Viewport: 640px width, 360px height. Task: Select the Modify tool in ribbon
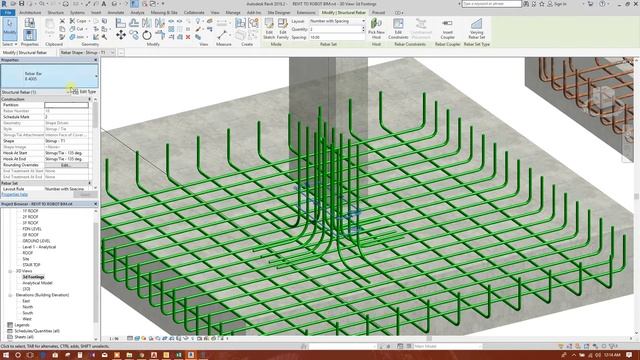tap(10, 29)
